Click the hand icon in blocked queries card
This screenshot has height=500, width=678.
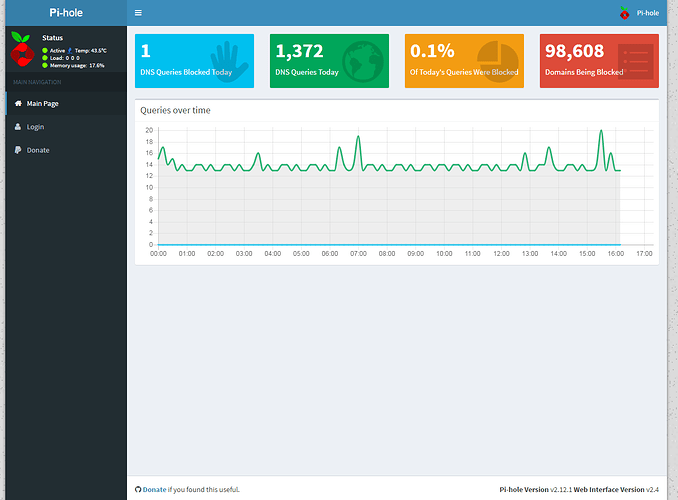229,62
